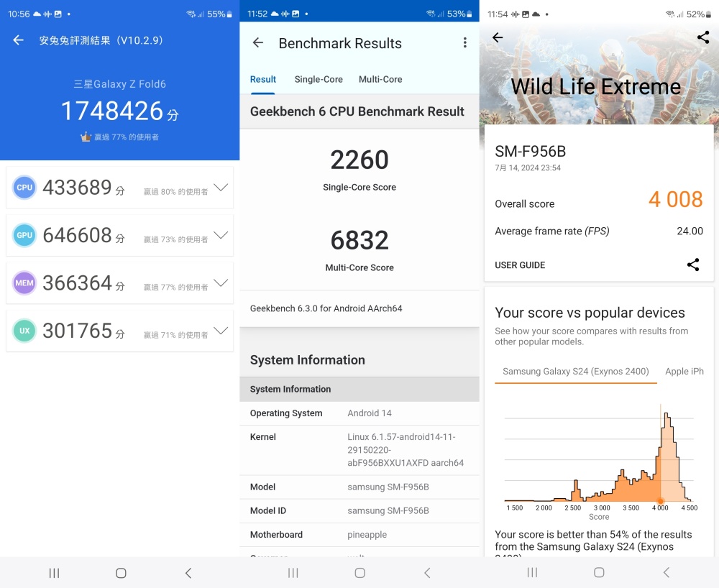Tap recent apps button under AnTuTu screen
The image size is (719, 588).
54,573
